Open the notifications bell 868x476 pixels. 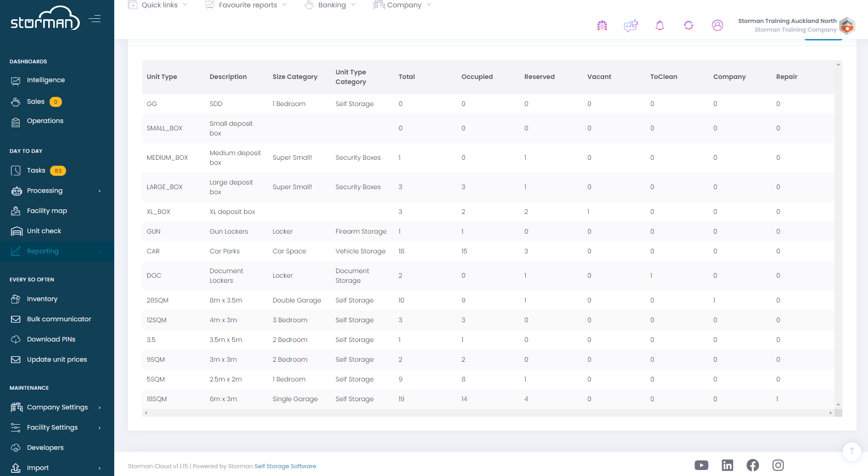[660, 26]
